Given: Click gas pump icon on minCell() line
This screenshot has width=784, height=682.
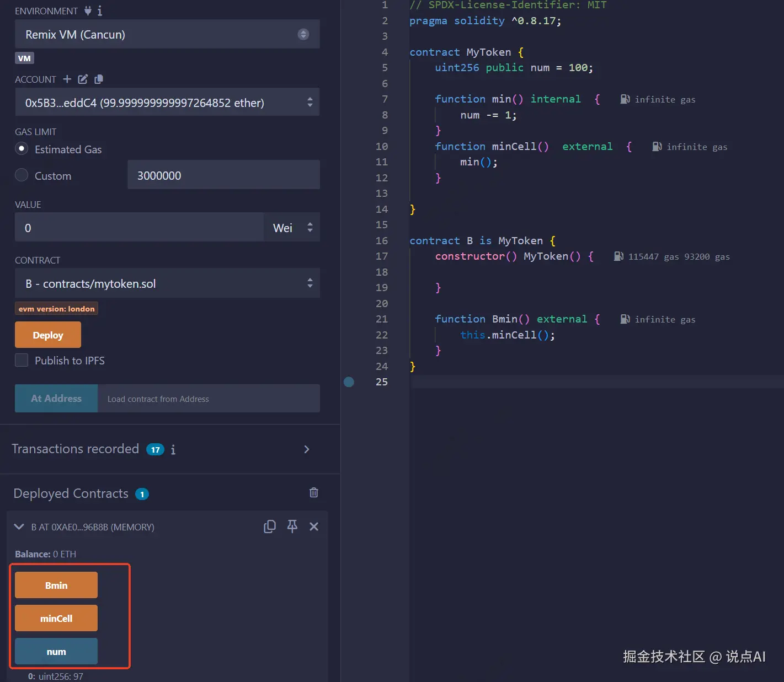Looking at the screenshot, I should [x=657, y=147].
